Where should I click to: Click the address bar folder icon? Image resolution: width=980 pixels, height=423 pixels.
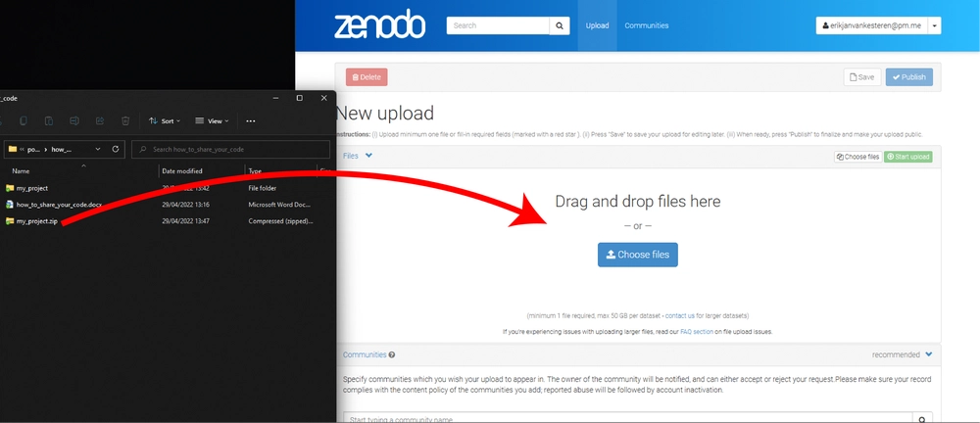click(13, 150)
